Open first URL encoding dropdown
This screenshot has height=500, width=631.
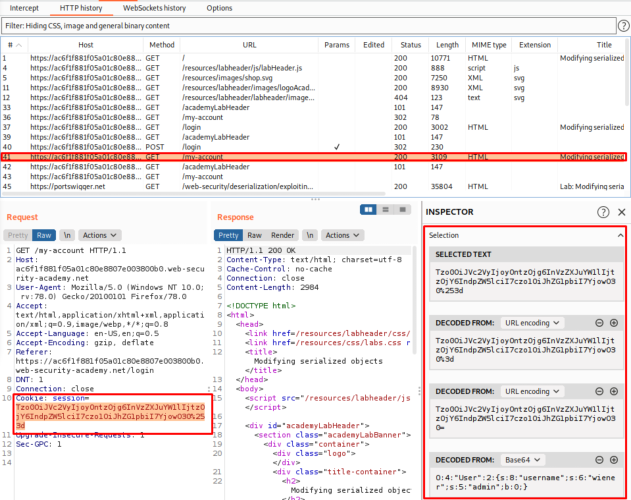pos(530,322)
